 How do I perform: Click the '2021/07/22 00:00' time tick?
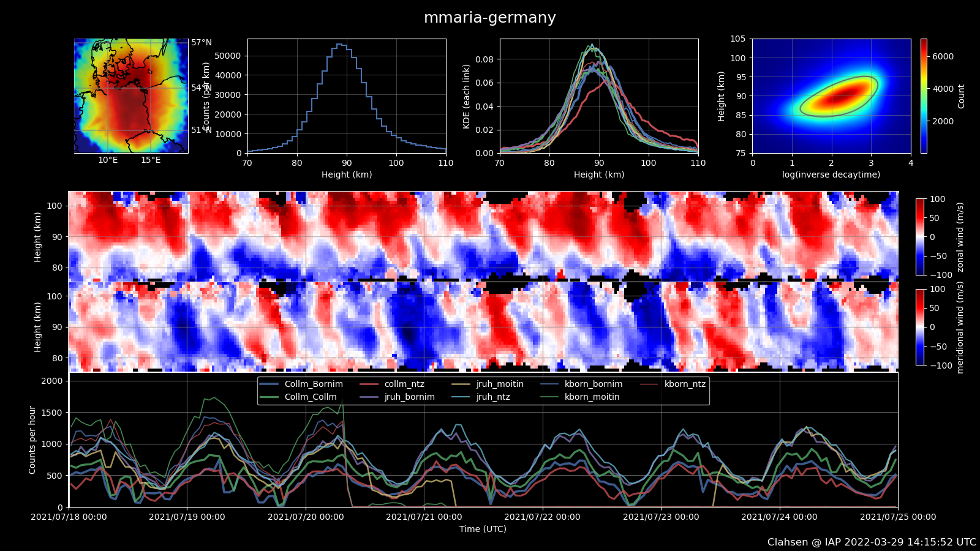542,517
